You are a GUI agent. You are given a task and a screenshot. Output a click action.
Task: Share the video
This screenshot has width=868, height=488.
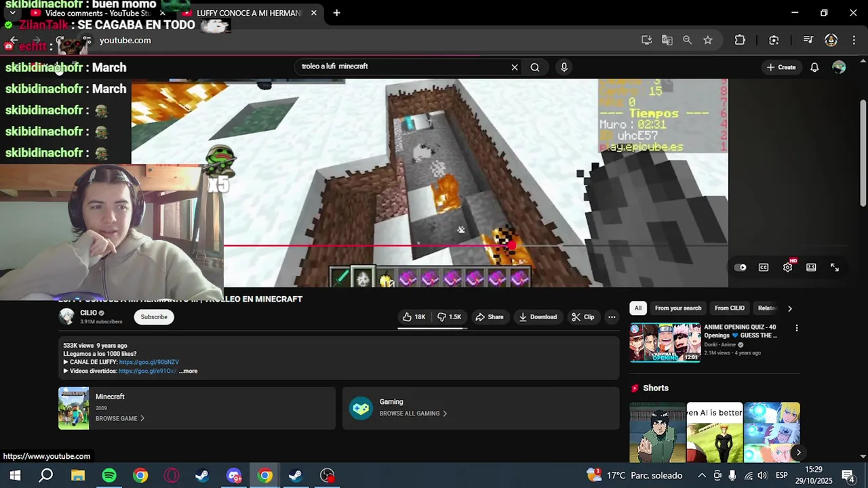point(489,317)
